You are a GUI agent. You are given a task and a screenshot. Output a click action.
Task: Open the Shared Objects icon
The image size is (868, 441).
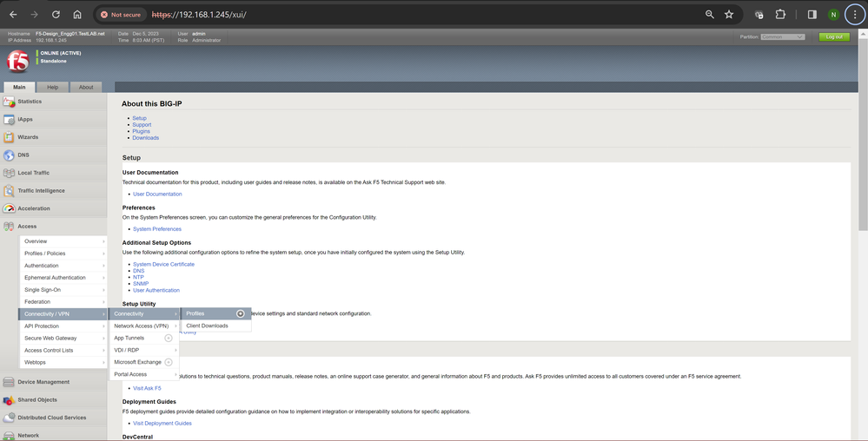click(x=9, y=400)
